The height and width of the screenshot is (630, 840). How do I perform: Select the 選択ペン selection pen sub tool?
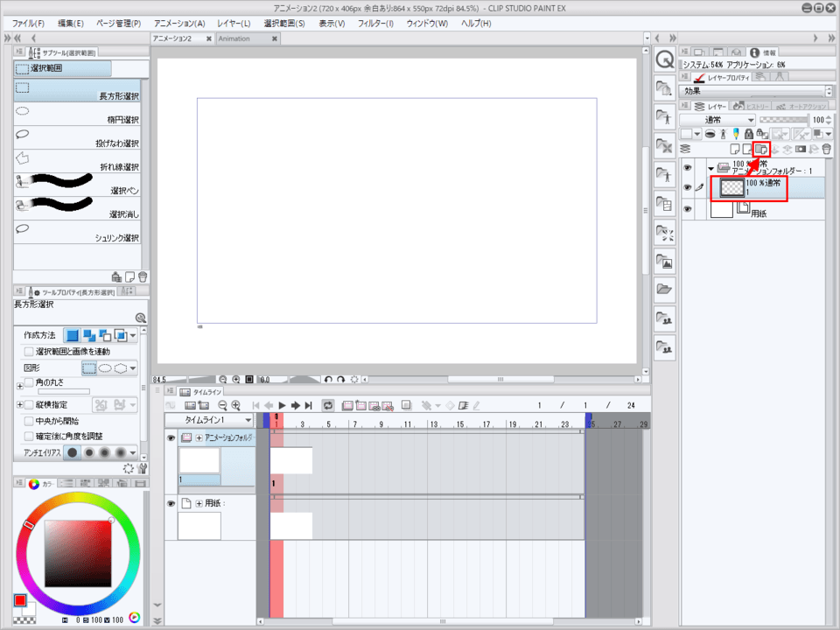77,185
